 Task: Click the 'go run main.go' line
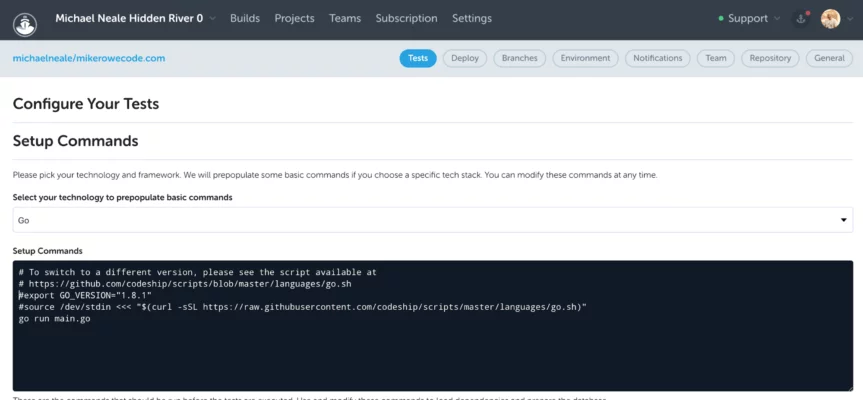point(54,319)
